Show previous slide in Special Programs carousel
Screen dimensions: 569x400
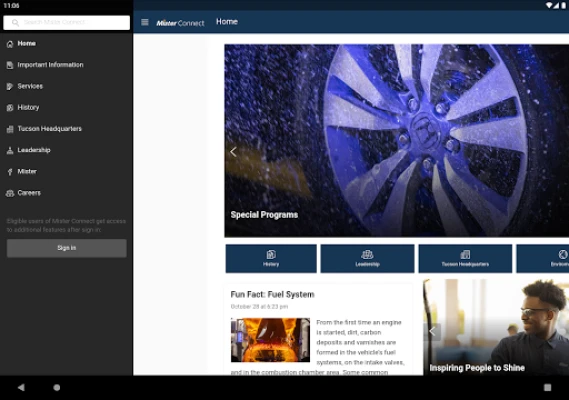[x=233, y=152]
